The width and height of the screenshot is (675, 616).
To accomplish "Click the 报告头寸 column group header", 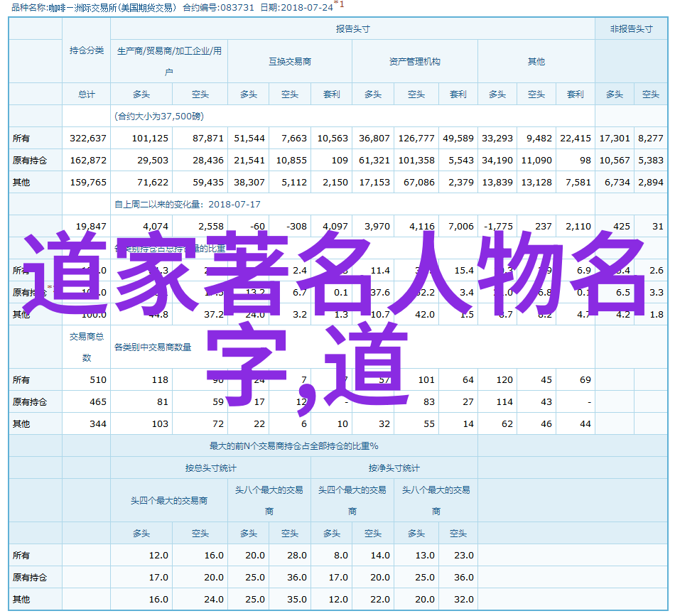I will click(352, 29).
